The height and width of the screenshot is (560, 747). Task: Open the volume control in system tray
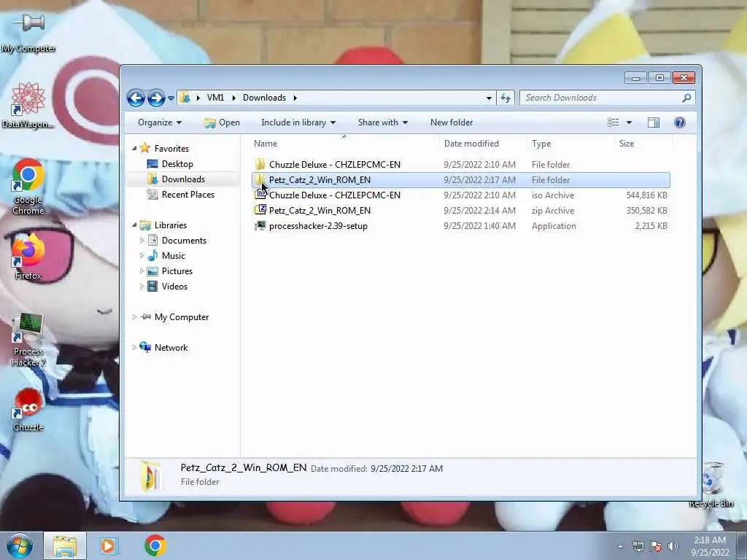click(673, 546)
